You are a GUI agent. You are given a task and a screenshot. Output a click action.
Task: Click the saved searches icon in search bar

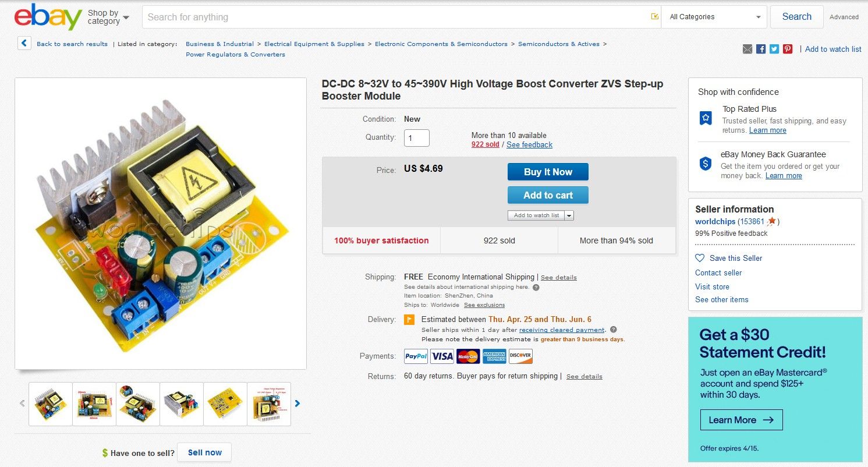(x=655, y=17)
